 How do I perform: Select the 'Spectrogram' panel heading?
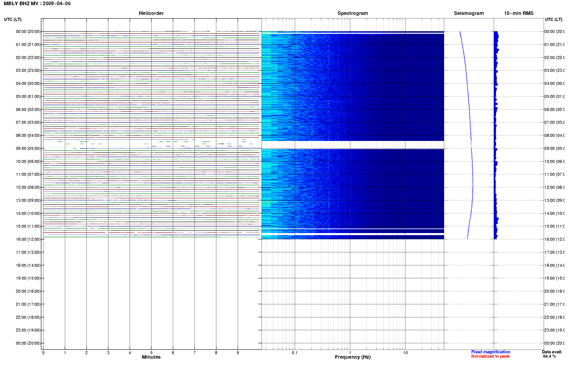pos(353,13)
